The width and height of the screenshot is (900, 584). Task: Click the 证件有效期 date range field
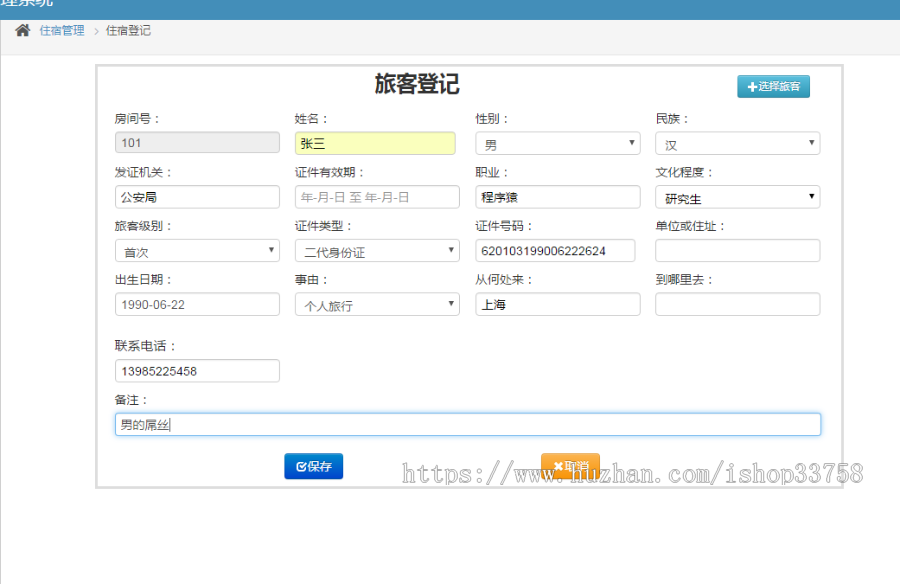[x=377, y=197]
